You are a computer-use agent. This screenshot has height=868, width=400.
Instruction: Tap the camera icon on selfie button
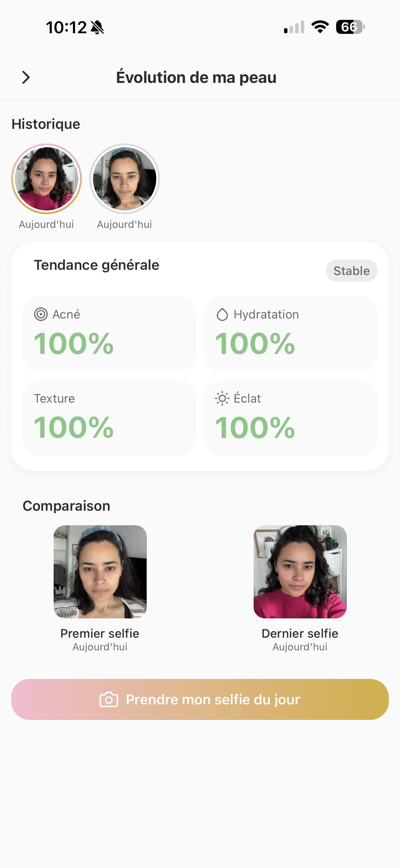click(109, 700)
